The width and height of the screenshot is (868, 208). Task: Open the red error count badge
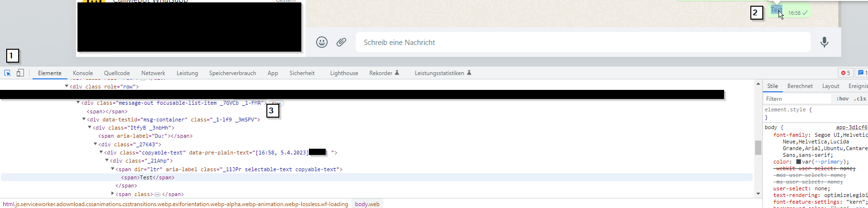tap(845, 73)
